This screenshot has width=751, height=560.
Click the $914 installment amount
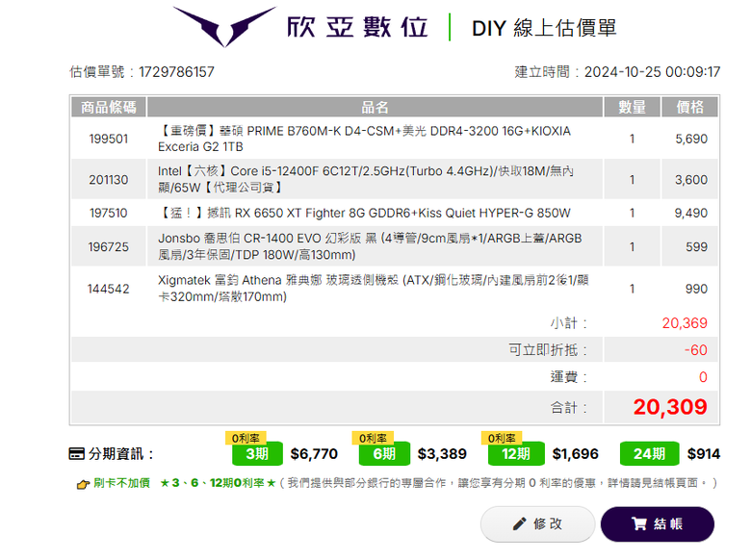[704, 454]
